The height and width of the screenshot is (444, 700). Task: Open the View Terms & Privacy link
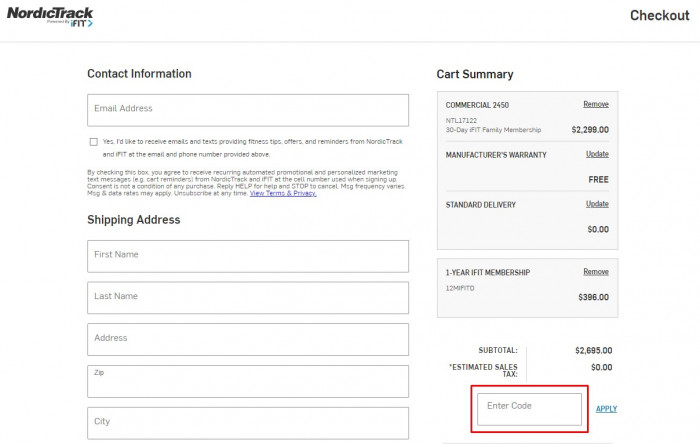point(283,193)
